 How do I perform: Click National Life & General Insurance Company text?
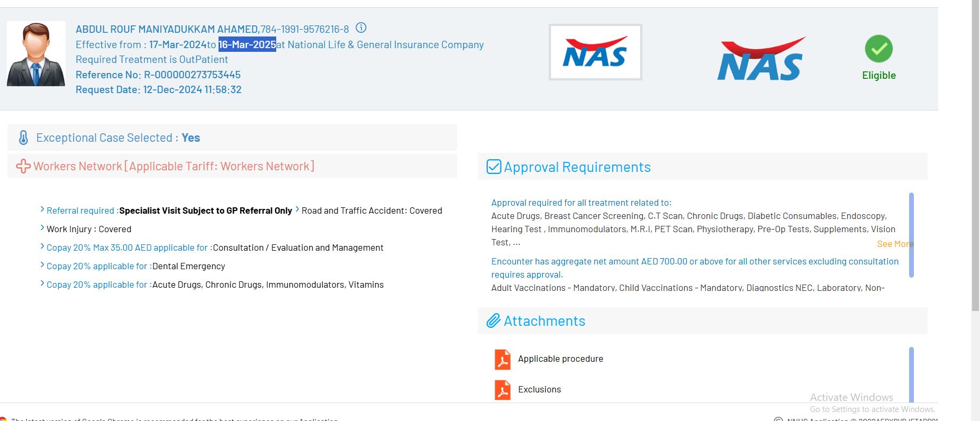[386, 44]
